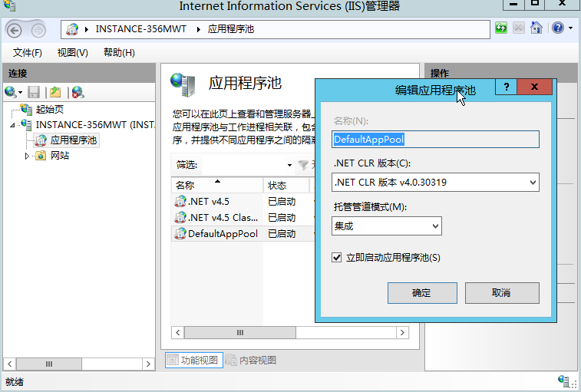The height and width of the screenshot is (392, 581).
Task: Sort by the 名称 column header
Action: pyautogui.click(x=217, y=185)
